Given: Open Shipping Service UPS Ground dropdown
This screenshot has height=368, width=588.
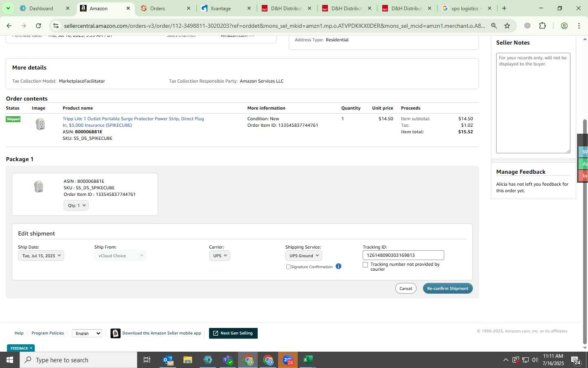Looking at the screenshot, I should tap(304, 256).
